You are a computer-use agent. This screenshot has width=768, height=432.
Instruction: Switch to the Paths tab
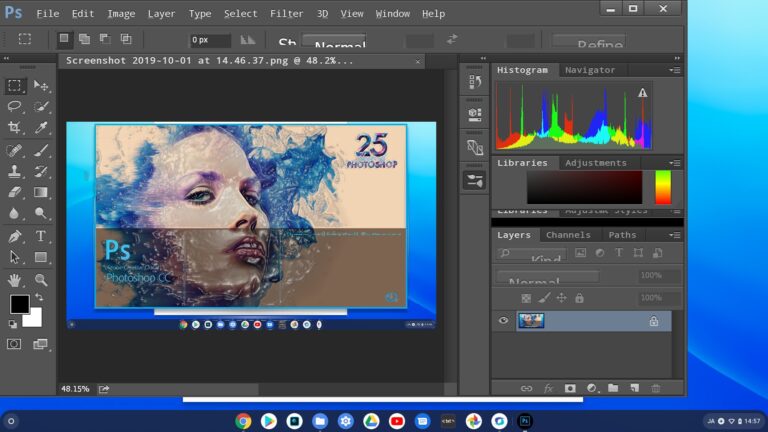click(622, 235)
